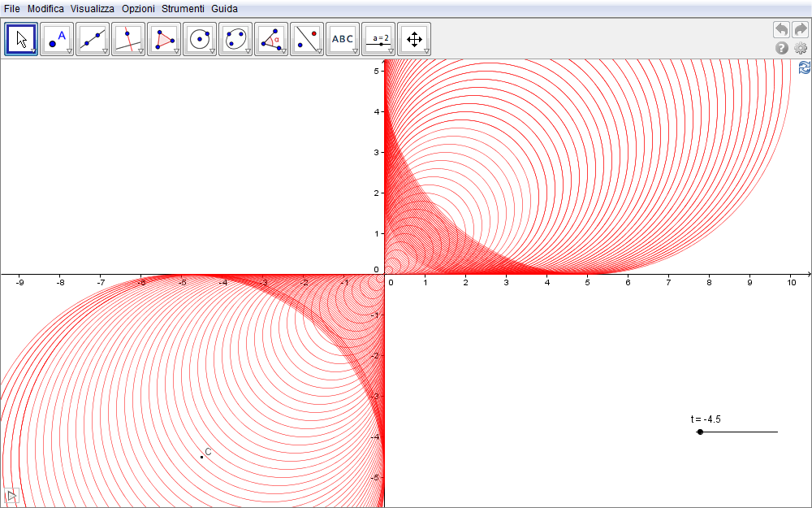Open the a=2 Slider tool dropdown arrow
Screen dimensions: 812x508
click(x=391, y=51)
